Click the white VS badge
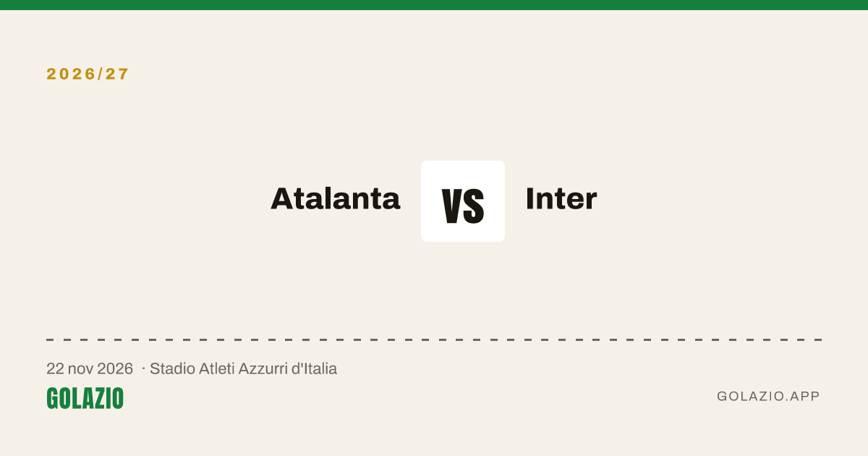 tap(463, 201)
